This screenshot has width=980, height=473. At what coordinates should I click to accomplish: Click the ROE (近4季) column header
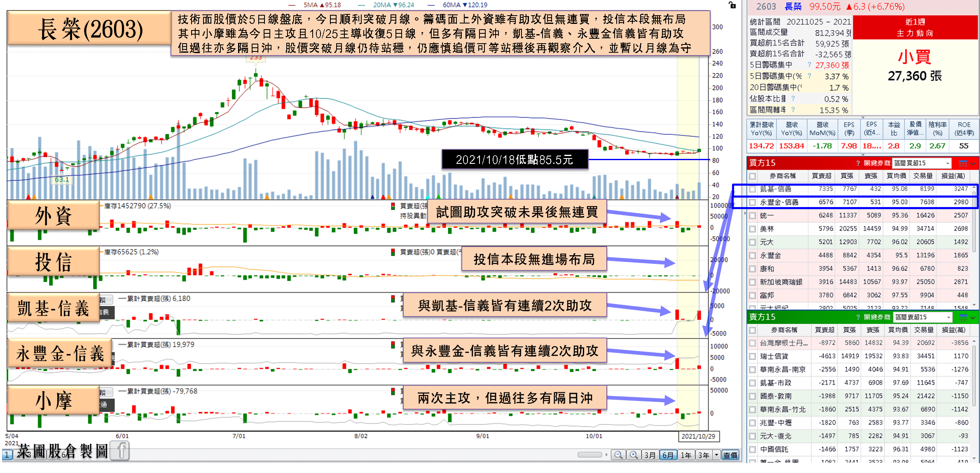pos(964,129)
